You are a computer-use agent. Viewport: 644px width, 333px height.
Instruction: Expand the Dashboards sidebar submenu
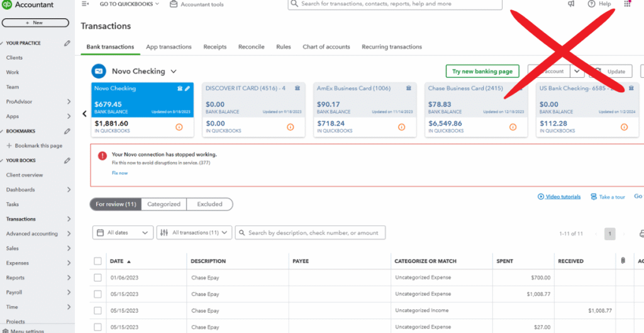[x=69, y=190]
